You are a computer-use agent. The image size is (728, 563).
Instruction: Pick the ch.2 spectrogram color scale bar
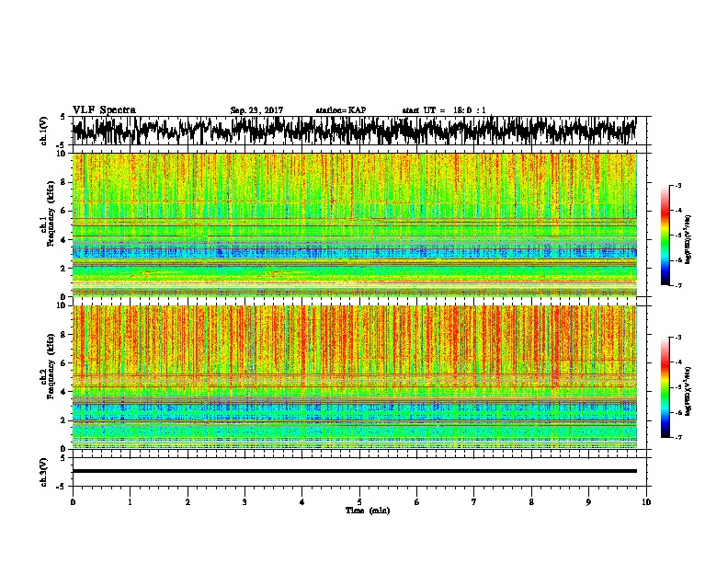click(x=665, y=387)
